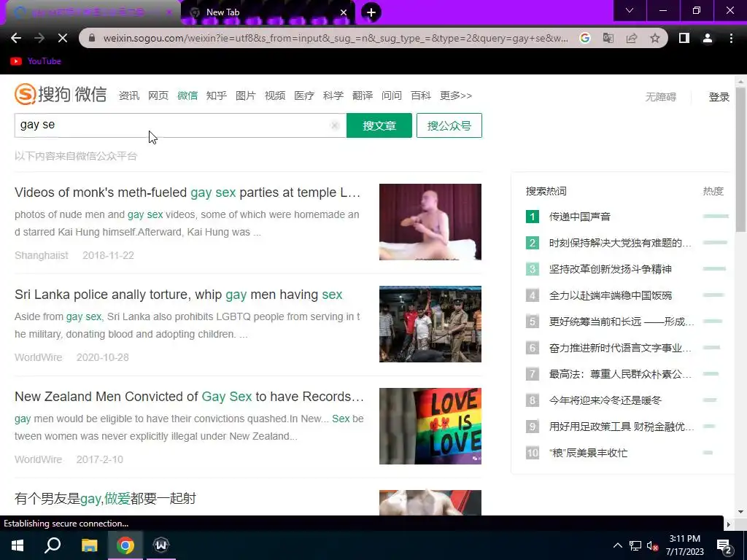
Task: Translate this page icon
Action: click(x=608, y=38)
